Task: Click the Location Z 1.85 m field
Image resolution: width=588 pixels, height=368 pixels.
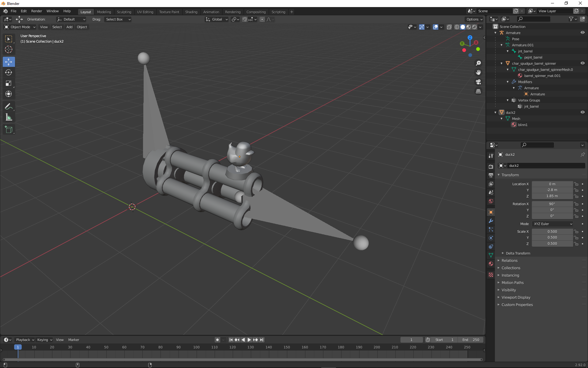Action: click(x=552, y=196)
